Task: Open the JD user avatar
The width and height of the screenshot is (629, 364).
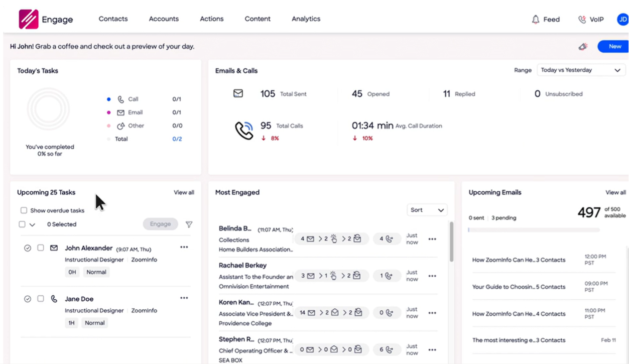Action: (x=622, y=20)
